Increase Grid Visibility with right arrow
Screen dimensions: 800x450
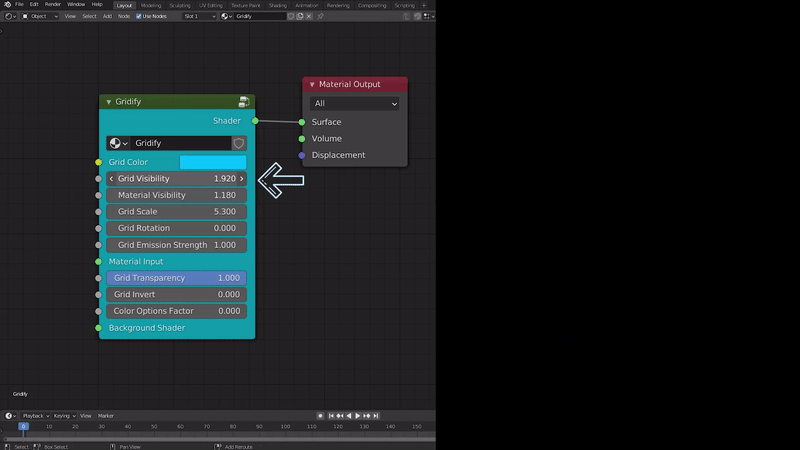pos(242,179)
